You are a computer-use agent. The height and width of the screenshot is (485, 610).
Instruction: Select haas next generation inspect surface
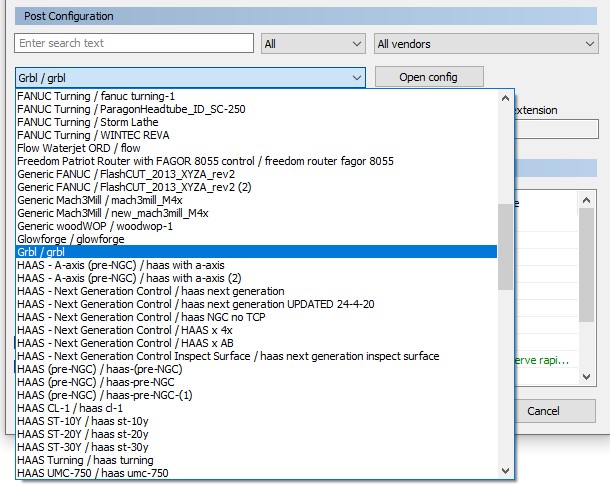click(x=256, y=356)
